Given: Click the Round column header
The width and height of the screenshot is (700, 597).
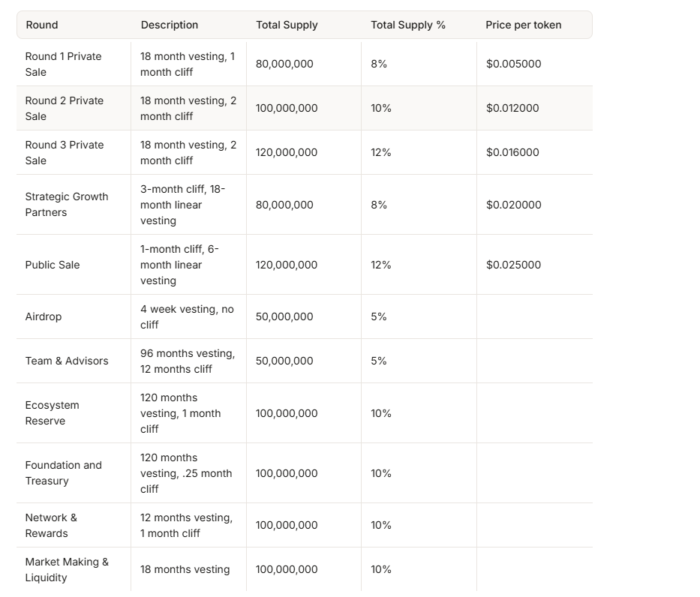Looking at the screenshot, I should (42, 25).
